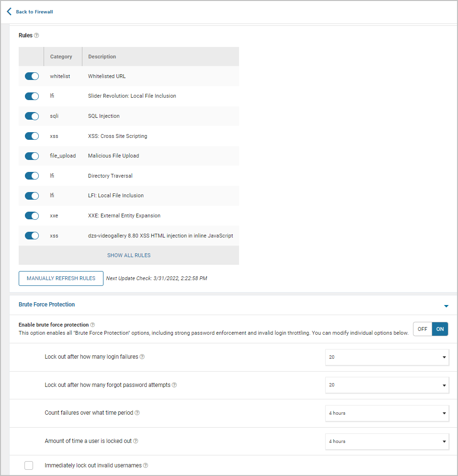458x476 pixels.
Task: Open the forgot password attempts dropdown
Action: [x=387, y=385]
